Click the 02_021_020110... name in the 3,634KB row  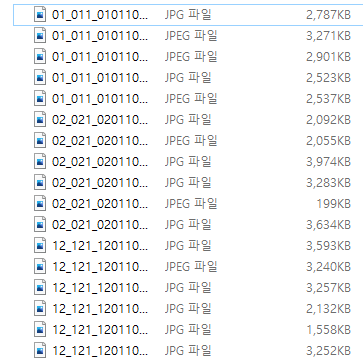[x=100, y=225]
